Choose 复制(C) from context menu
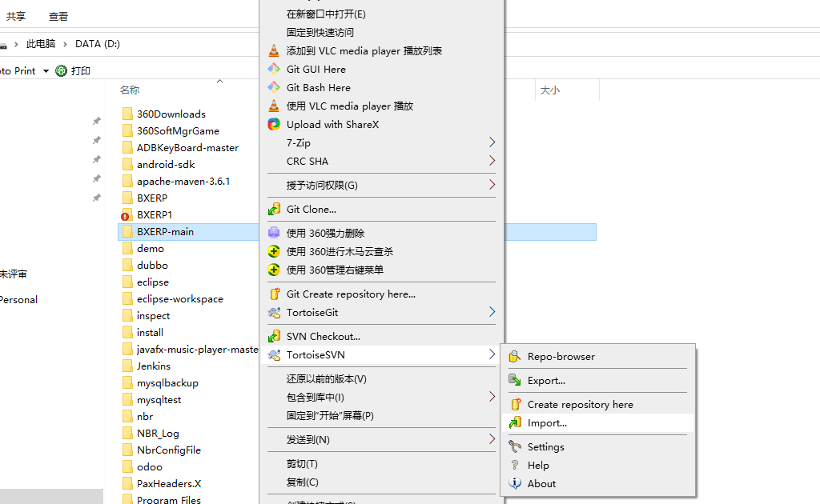Screen dimensions: 820x504 302,482
